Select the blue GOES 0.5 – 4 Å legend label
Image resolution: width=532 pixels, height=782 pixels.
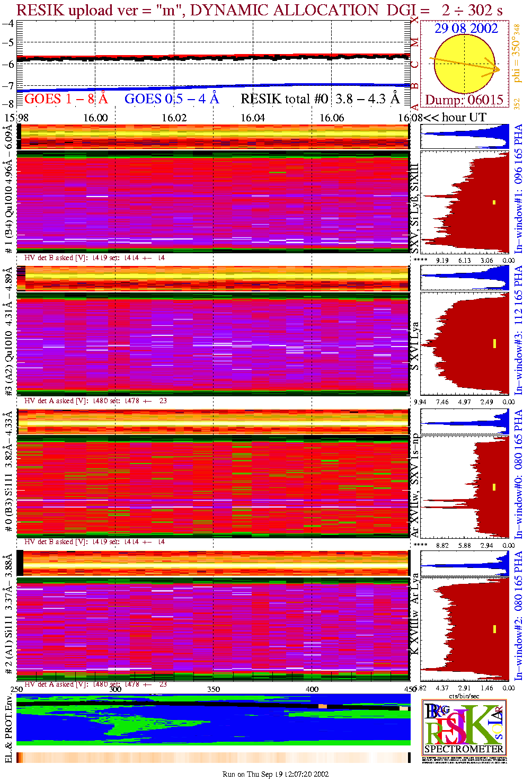pos(171,99)
